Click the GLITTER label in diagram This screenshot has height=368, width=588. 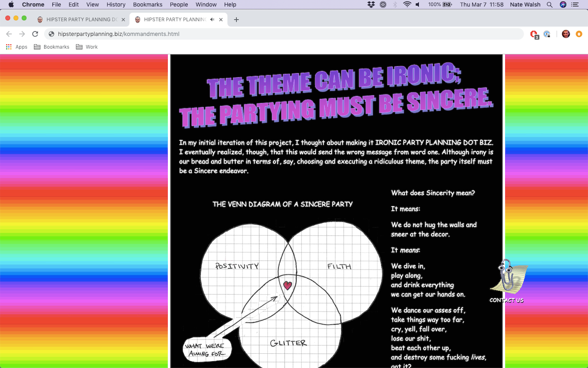click(x=288, y=343)
